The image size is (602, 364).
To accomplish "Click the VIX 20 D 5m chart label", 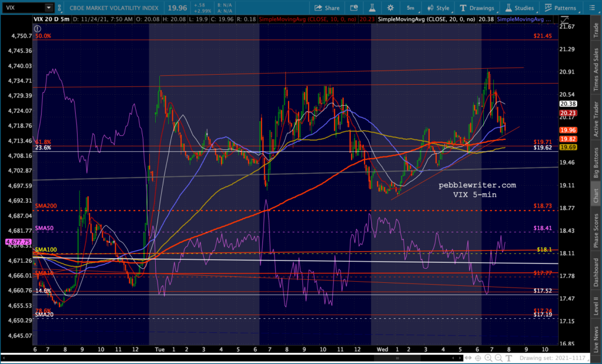I will 51,19.
